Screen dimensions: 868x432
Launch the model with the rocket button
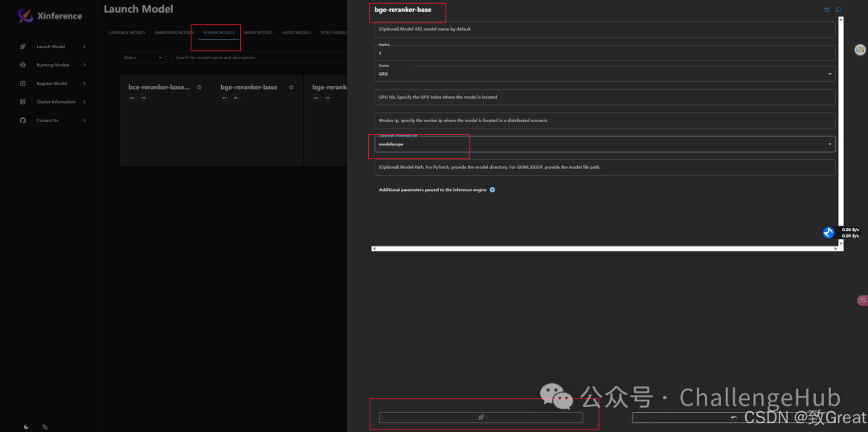click(481, 418)
